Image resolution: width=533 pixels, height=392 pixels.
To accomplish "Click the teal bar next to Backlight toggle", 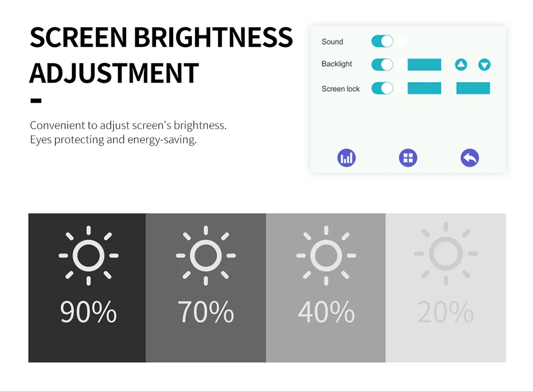I will coord(424,64).
